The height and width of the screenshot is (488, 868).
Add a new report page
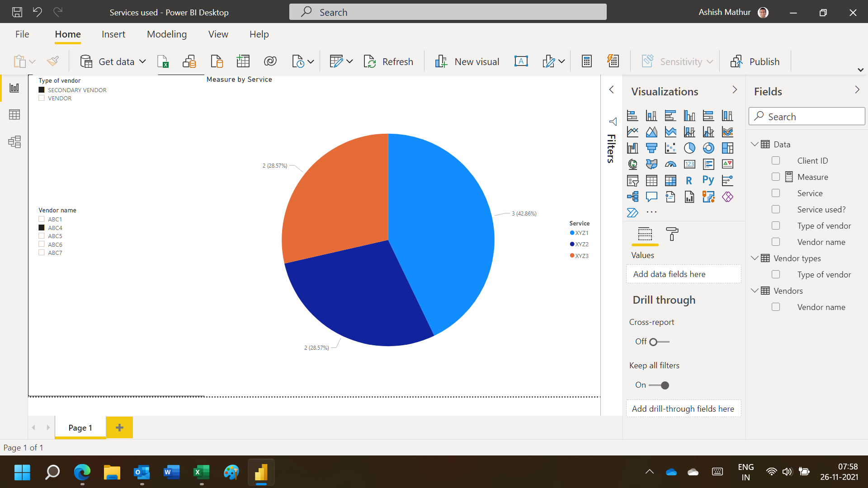tap(119, 427)
